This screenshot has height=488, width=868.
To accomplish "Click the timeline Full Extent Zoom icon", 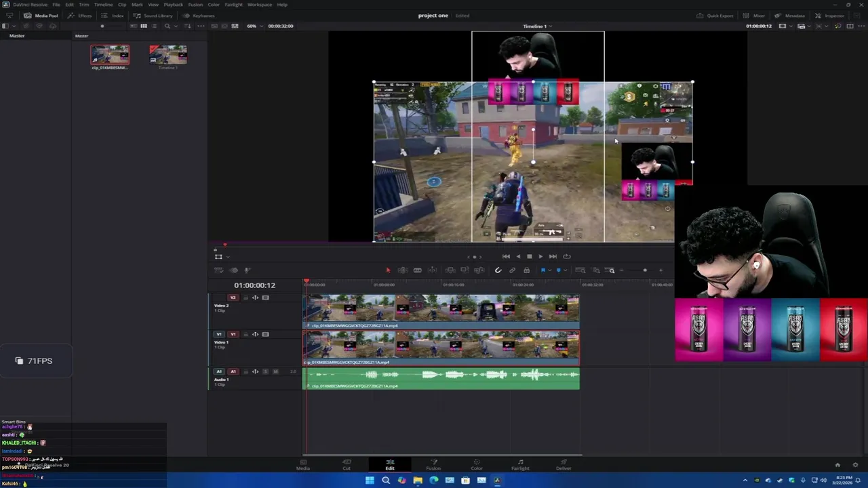I will click(x=580, y=270).
